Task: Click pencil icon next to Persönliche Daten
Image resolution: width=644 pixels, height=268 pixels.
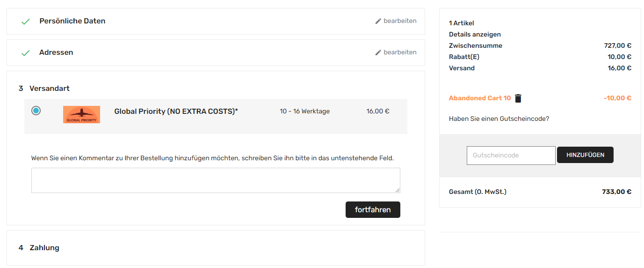Action: (x=378, y=21)
